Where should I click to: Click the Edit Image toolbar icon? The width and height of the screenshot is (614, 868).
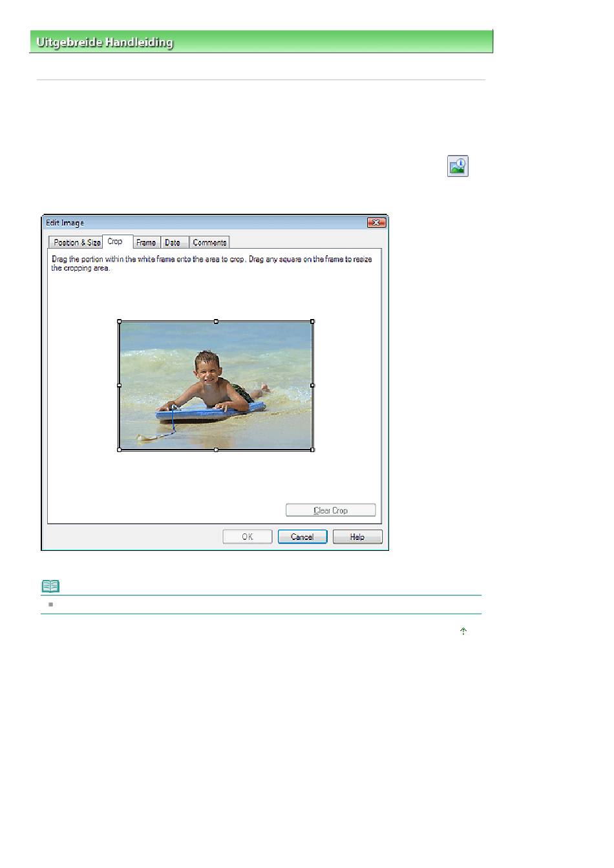pyautogui.click(x=458, y=166)
